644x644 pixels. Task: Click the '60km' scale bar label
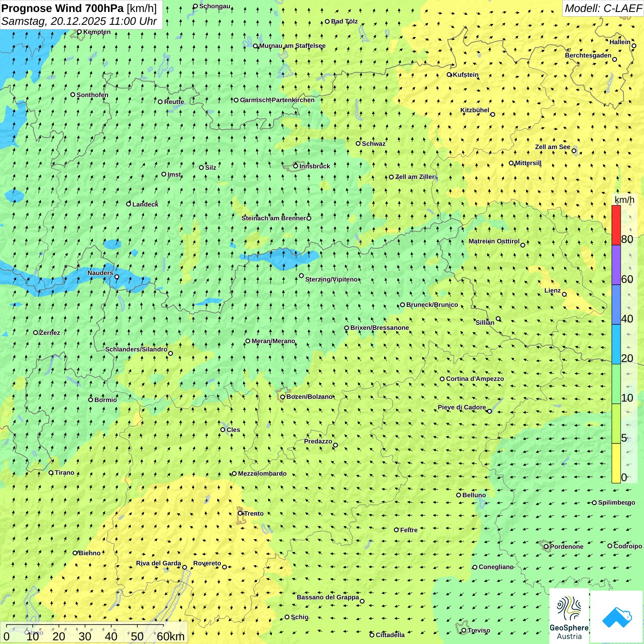click(x=171, y=636)
